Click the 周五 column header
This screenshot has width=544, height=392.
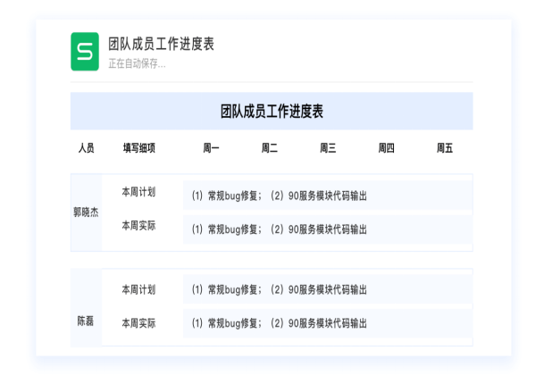[x=444, y=148]
